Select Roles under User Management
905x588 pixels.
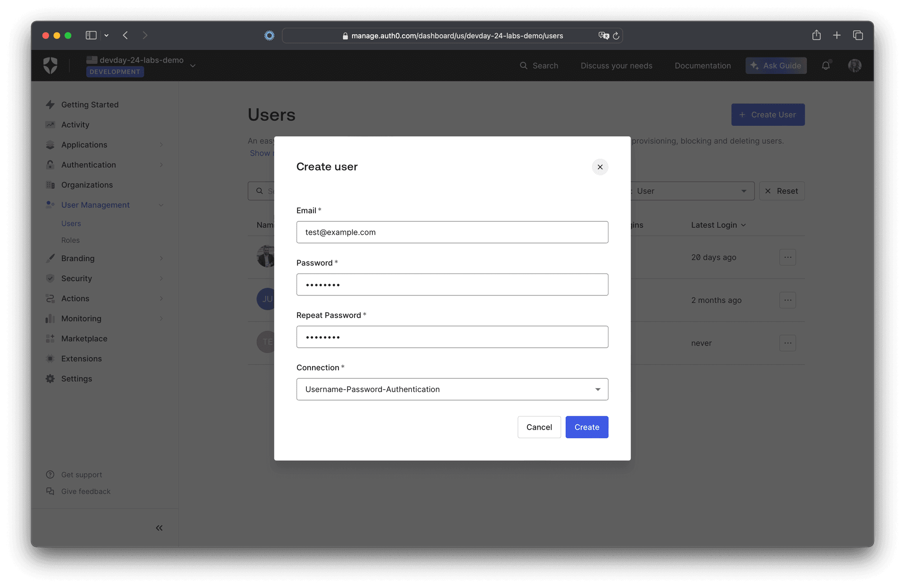click(x=71, y=240)
